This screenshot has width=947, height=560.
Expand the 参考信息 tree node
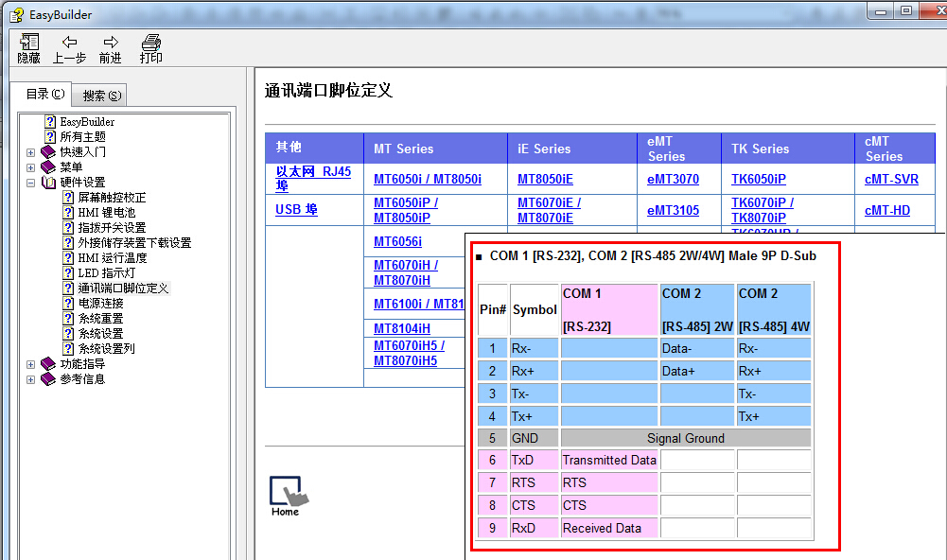tap(31, 379)
